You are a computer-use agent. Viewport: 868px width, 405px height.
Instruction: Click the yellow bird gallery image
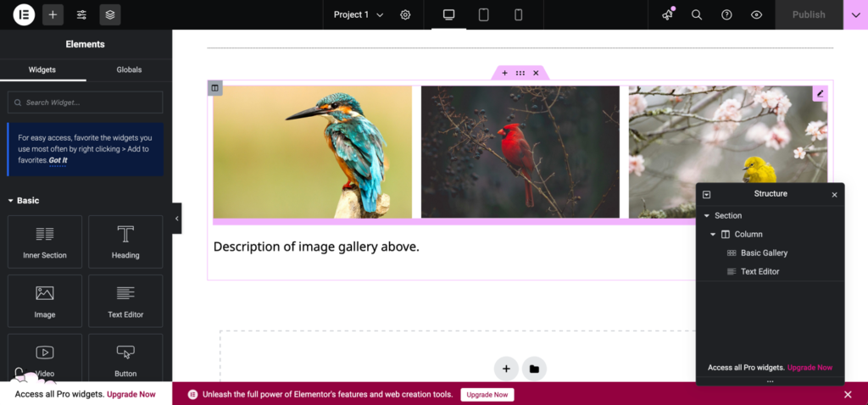point(728,153)
